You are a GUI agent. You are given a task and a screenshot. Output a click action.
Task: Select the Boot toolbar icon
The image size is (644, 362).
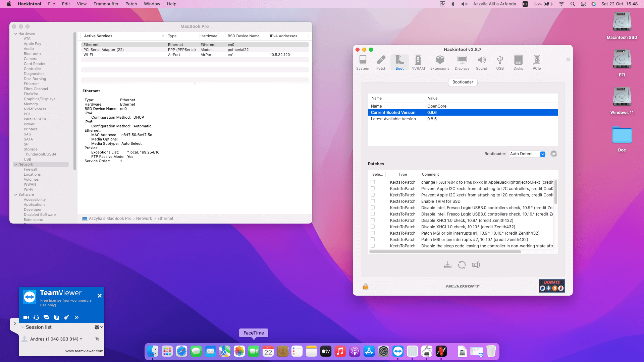click(399, 62)
